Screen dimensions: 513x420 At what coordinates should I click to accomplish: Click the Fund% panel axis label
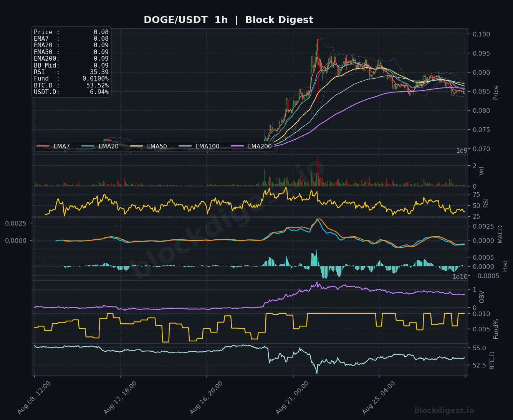[x=496, y=329]
